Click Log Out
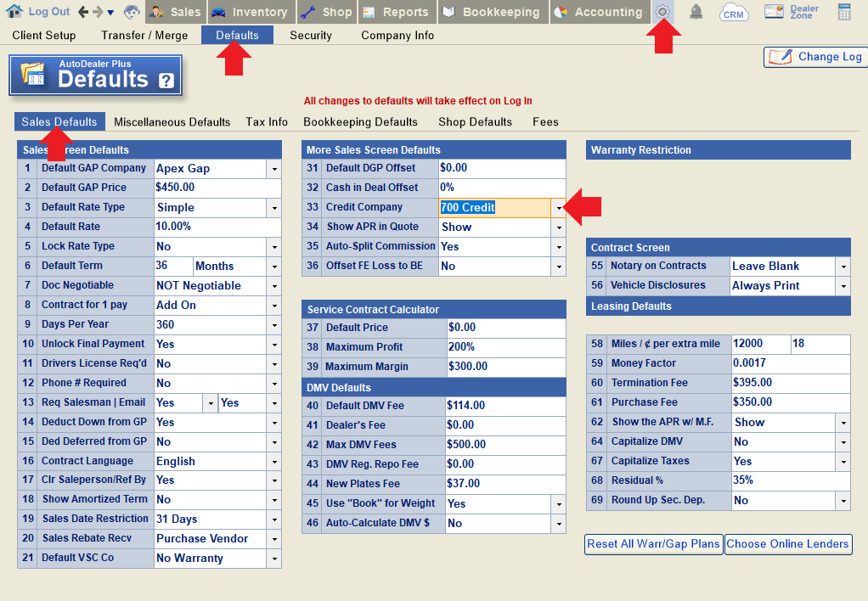This screenshot has width=868, height=601. (x=49, y=12)
